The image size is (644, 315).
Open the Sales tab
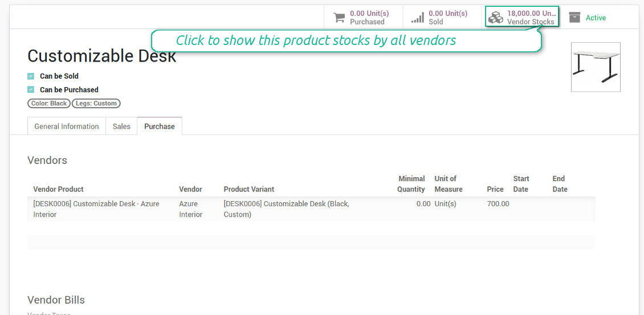click(121, 126)
